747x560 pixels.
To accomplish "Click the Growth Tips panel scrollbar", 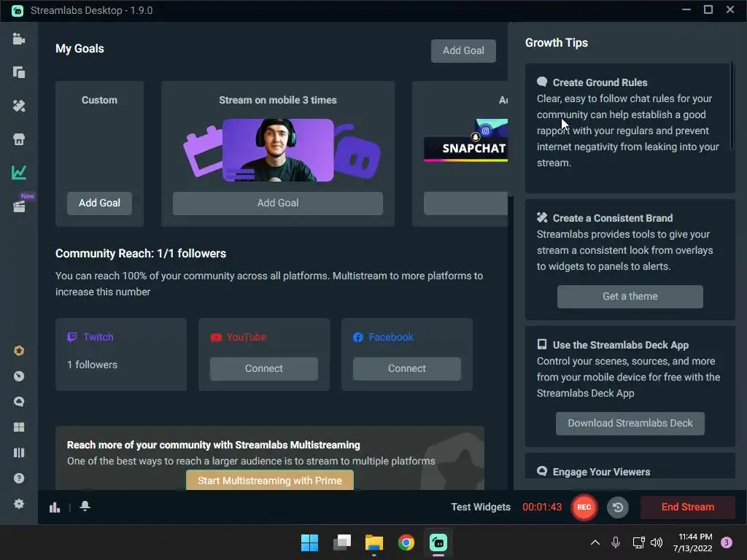I will [x=732, y=107].
